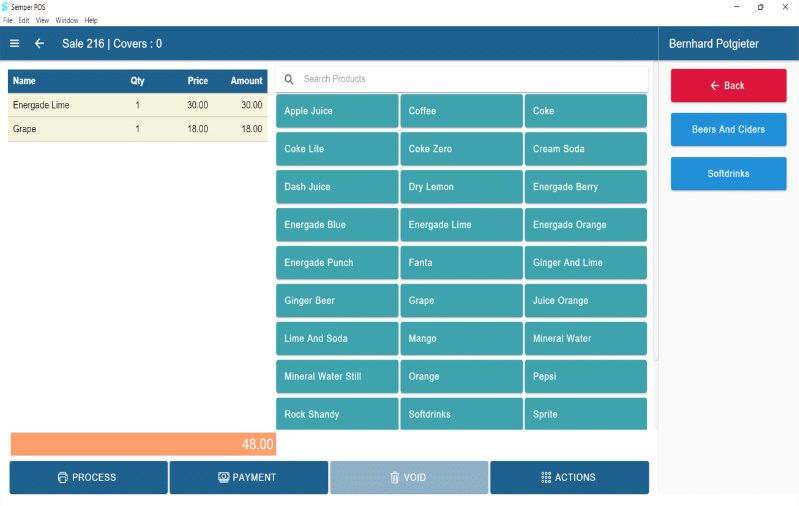
Task: Click the 48.00 total bar
Action: (143, 444)
